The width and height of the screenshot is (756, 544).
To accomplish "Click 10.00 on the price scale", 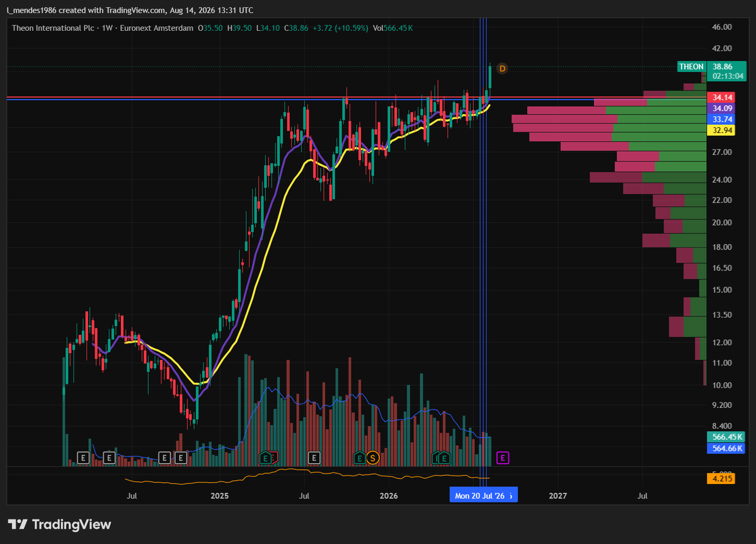I will (x=721, y=386).
